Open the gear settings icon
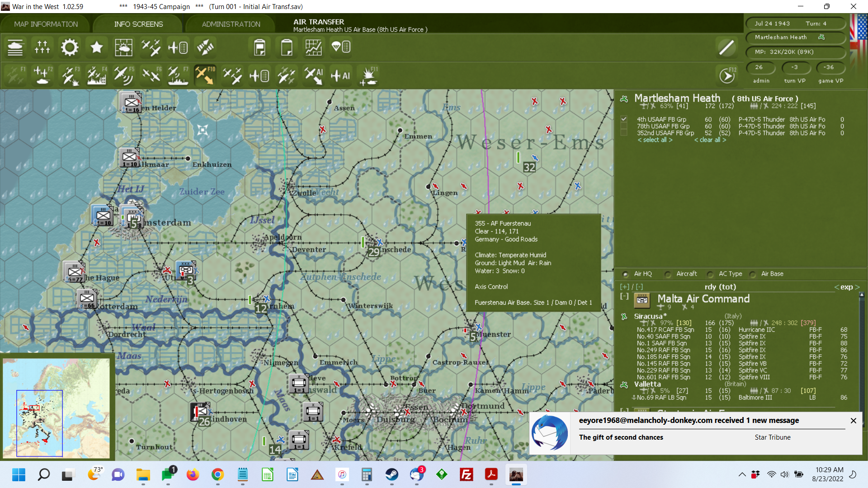This screenshot has width=868, height=488. coord(69,47)
